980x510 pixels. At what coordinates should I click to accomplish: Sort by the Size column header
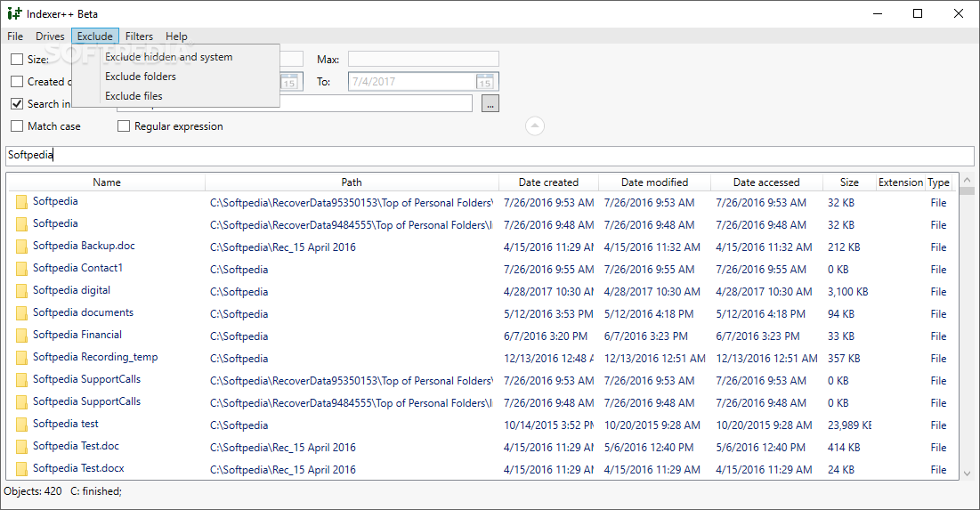(x=849, y=182)
